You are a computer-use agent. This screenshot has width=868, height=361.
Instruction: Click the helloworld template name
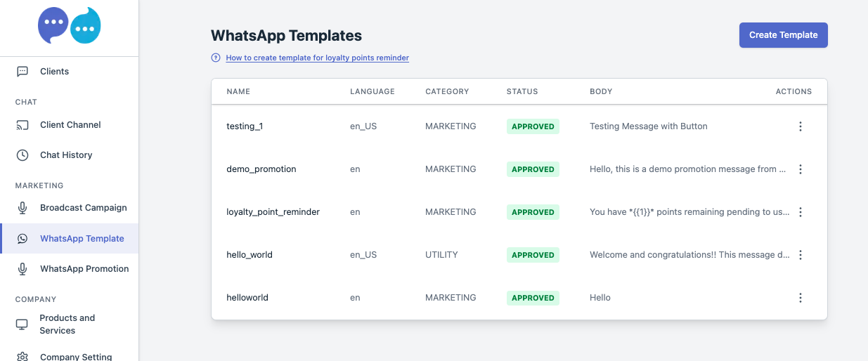click(x=247, y=298)
